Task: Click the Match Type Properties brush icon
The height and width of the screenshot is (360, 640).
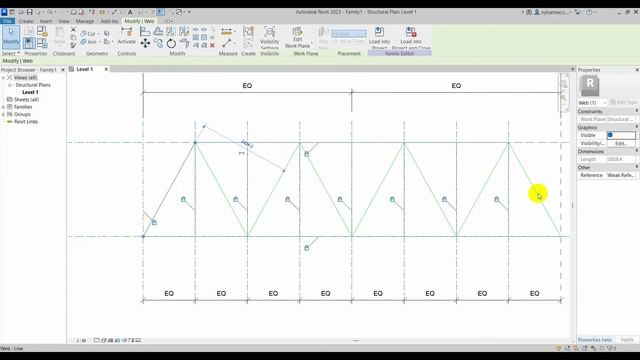Action: point(73,45)
